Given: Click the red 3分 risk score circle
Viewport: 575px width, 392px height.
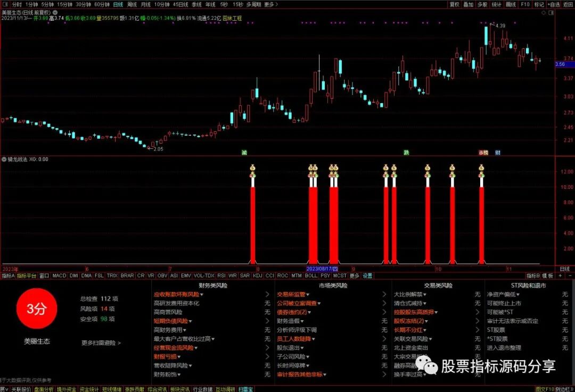Looking at the screenshot, I should [x=37, y=308].
